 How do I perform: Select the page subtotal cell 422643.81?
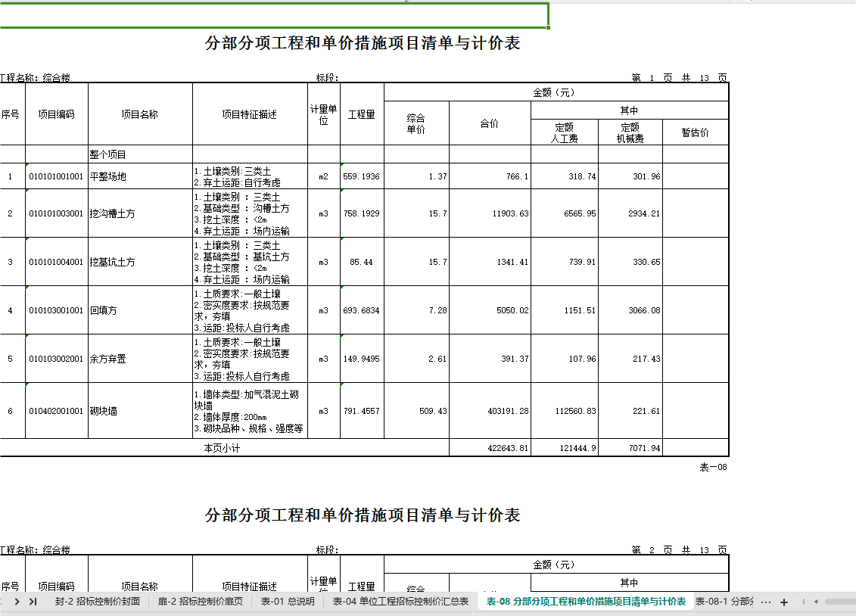click(x=490, y=448)
